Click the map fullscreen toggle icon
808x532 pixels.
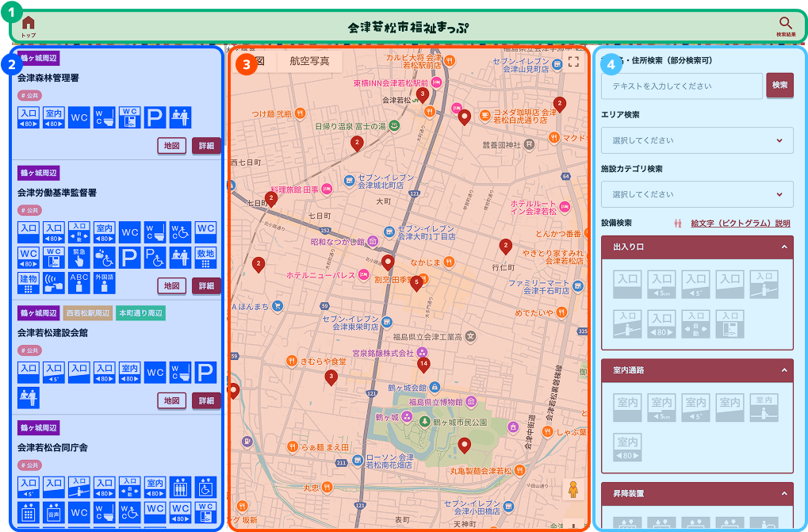click(x=573, y=62)
